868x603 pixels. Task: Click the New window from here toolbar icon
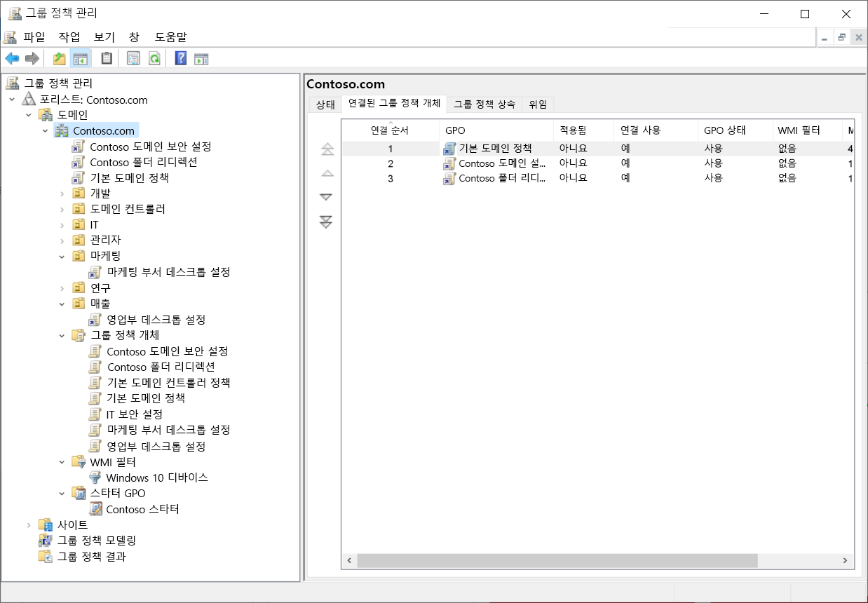point(203,58)
